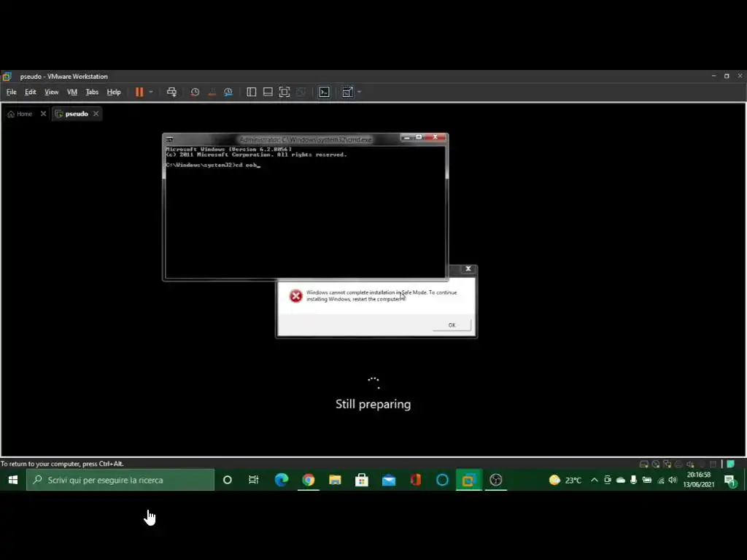
Task: Open the Help menu
Action: pos(114,92)
